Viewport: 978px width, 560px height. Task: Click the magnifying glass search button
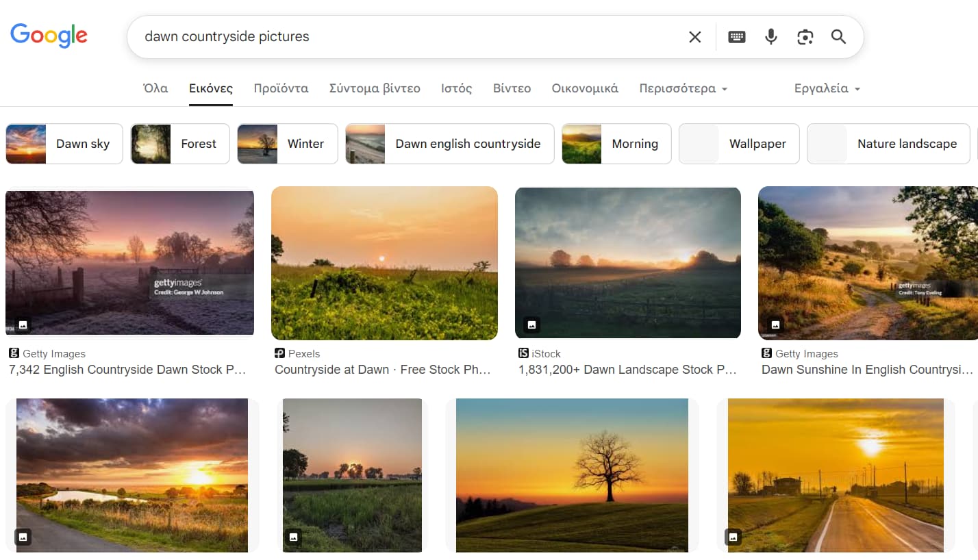click(x=838, y=37)
